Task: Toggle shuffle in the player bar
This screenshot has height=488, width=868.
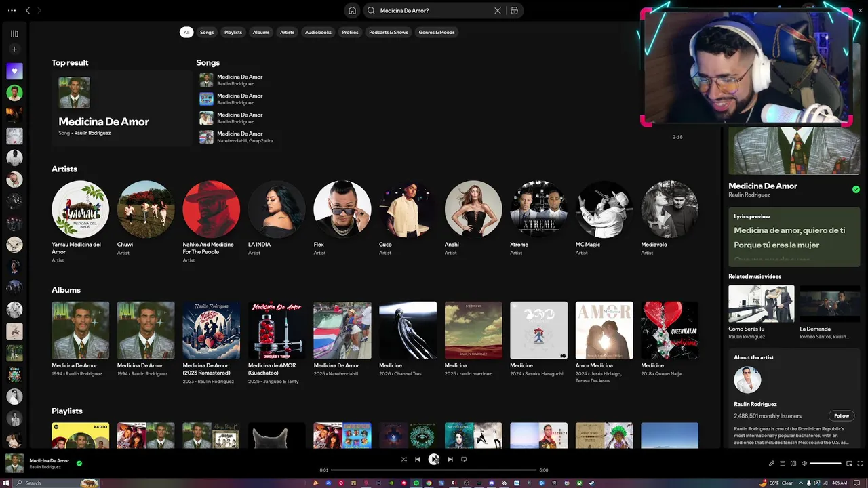Action: click(403, 459)
